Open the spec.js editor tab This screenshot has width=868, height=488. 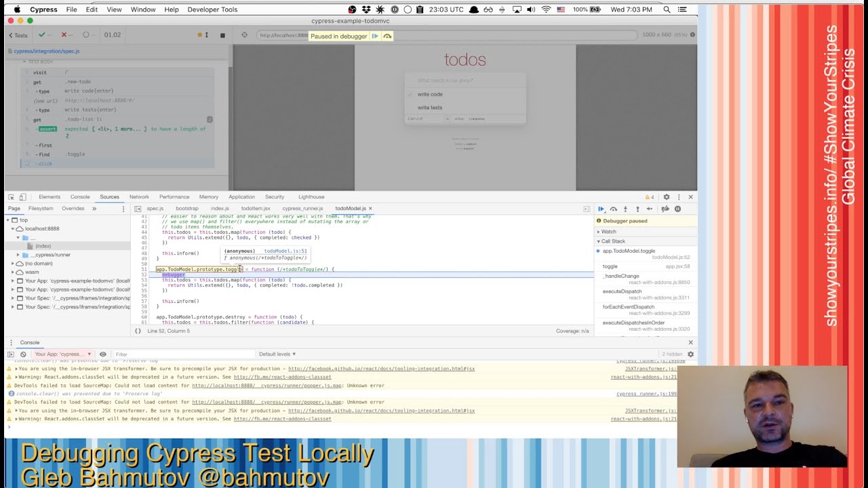(155, 209)
